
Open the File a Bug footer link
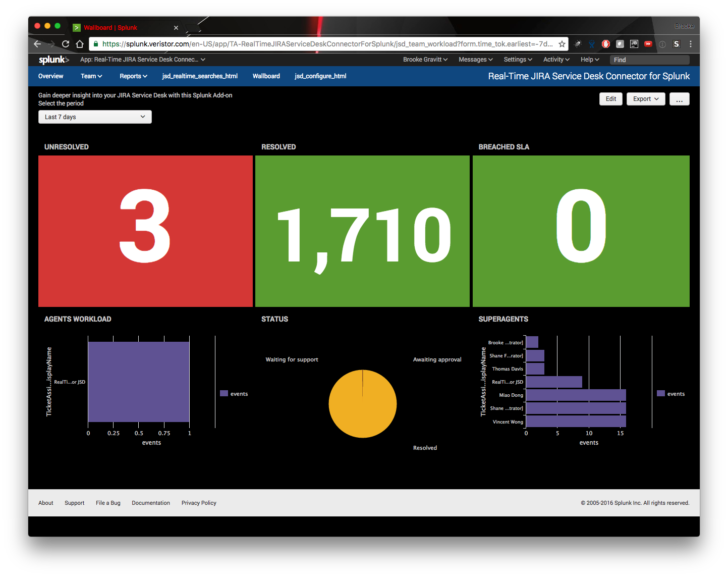(108, 503)
